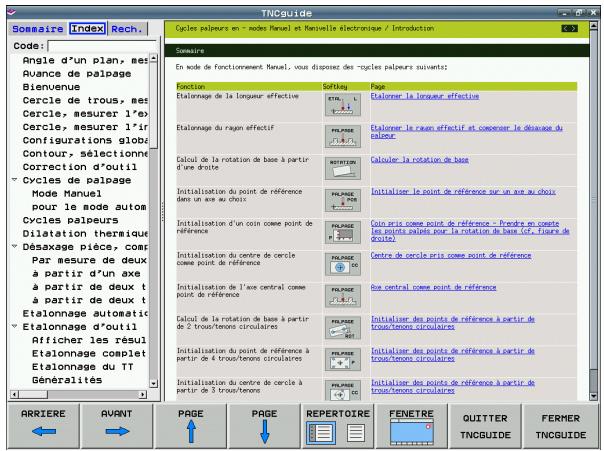Viewport: 604px width, 451px height.
Task: Open the Coin pris comme point de référence link
Action: pyautogui.click(x=470, y=231)
